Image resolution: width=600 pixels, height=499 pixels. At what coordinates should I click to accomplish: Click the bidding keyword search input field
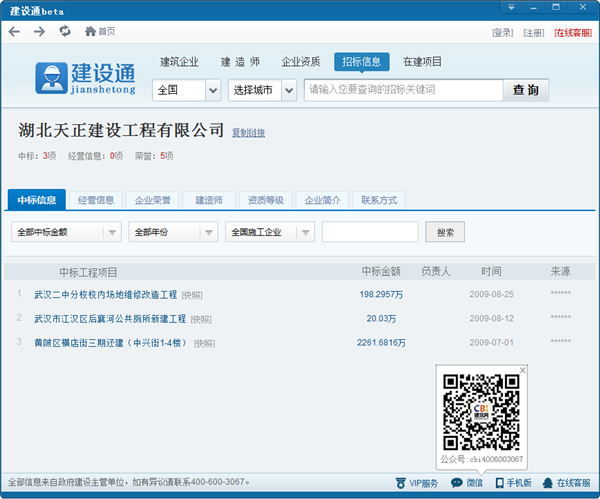click(x=403, y=90)
